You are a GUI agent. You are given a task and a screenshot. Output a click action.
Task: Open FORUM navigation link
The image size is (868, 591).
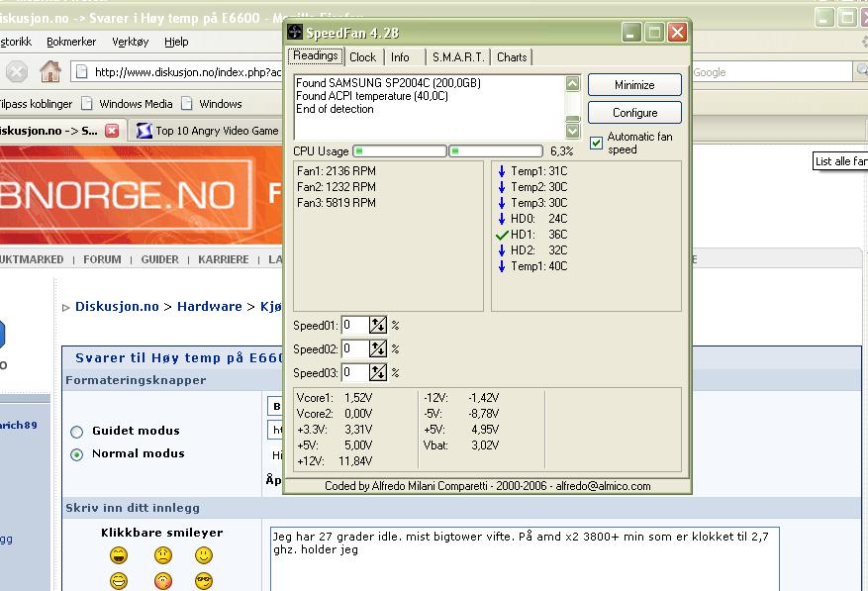[x=102, y=259]
